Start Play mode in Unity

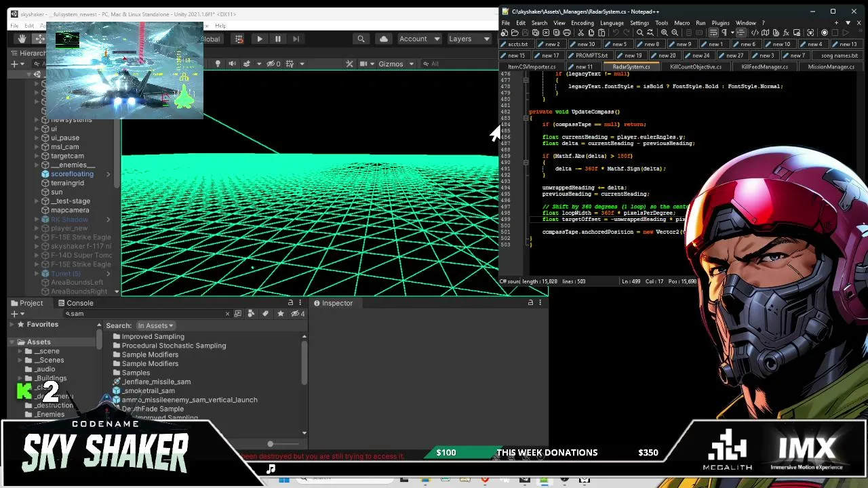(260, 39)
